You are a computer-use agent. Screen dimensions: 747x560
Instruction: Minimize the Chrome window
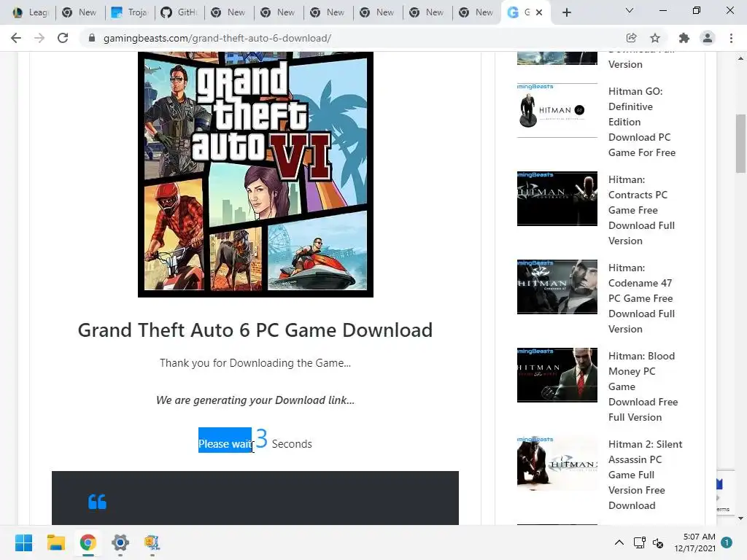pyautogui.click(x=662, y=10)
